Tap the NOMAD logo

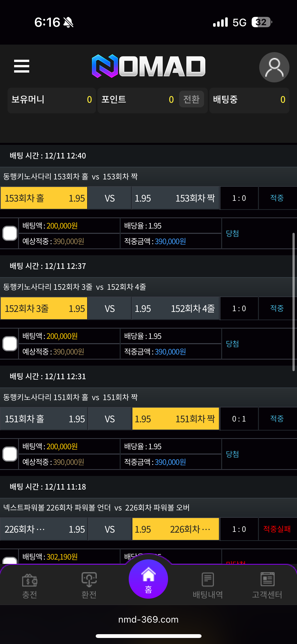pos(149,66)
